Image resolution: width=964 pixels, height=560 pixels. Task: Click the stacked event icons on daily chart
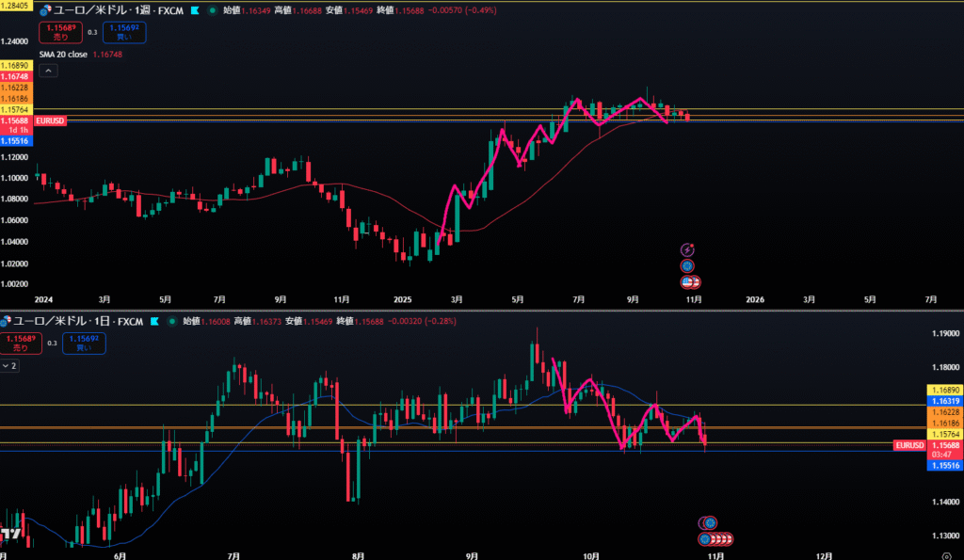click(718, 539)
